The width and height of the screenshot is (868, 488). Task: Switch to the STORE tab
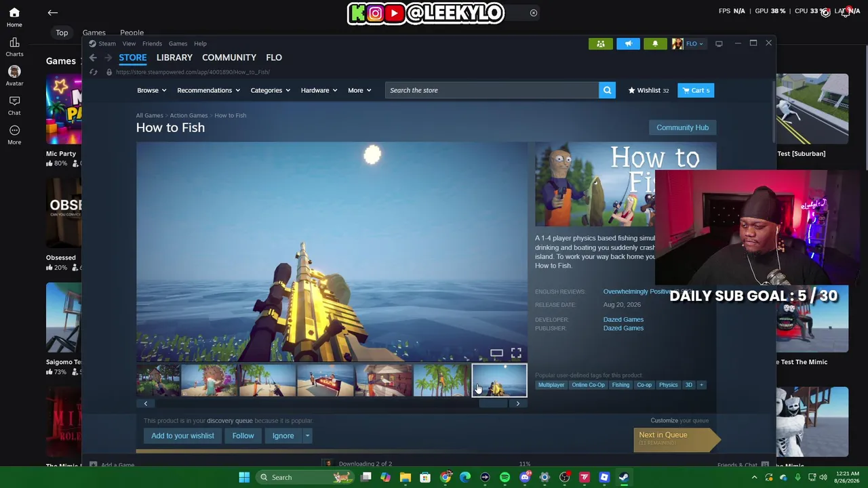coord(133,58)
